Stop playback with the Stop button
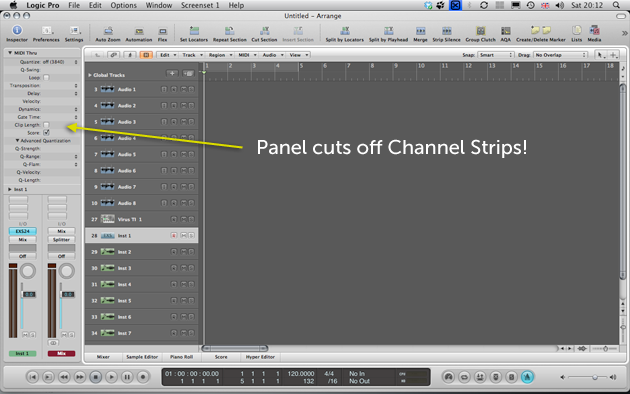Image resolution: width=630 pixels, height=394 pixels. point(96,377)
